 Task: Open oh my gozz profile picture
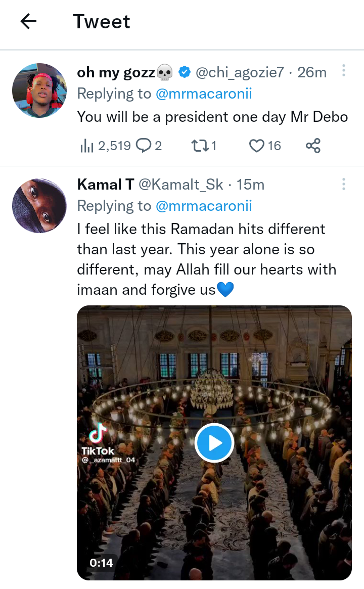pyautogui.click(x=39, y=90)
